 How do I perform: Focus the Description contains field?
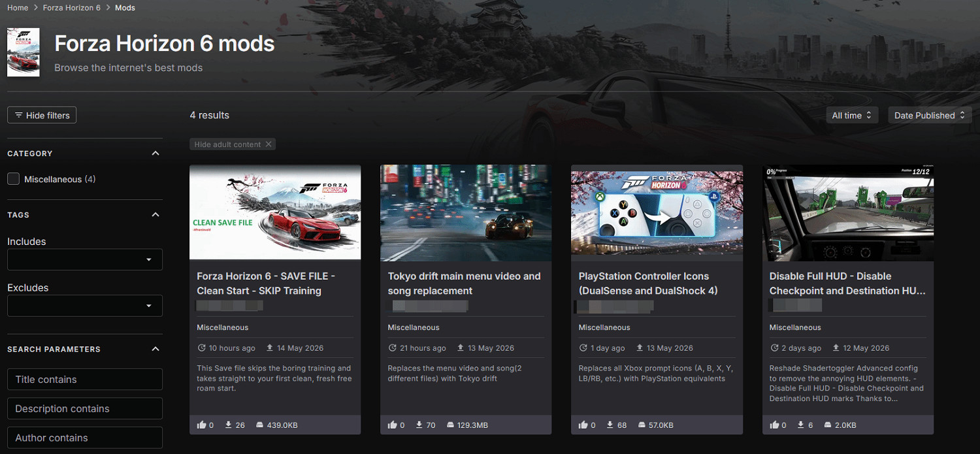(85, 409)
